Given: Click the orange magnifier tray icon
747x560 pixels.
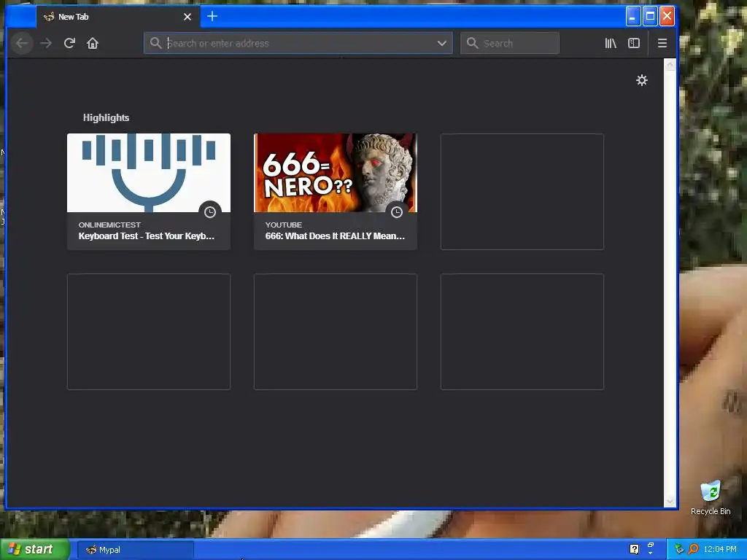Looking at the screenshot, I should pos(694,550).
